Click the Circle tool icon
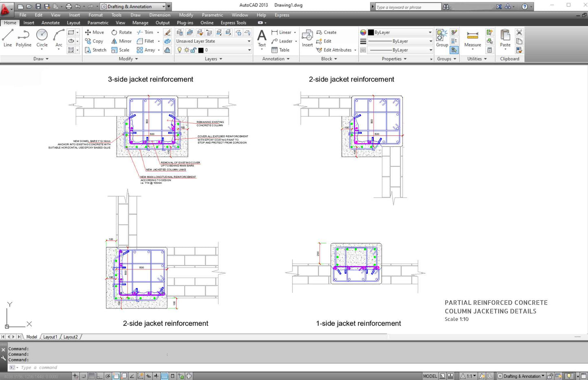Viewport: 588px width, 380px height. pos(42,38)
